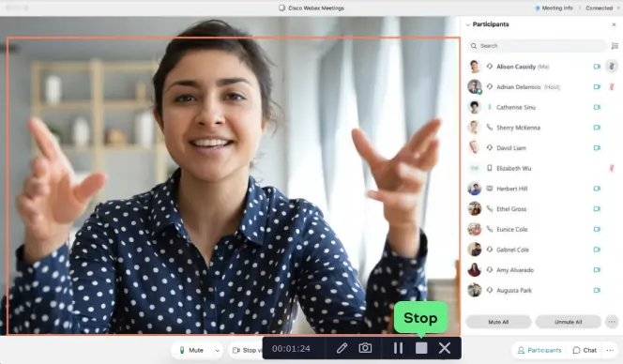Select participant name Amy Alvarado
This screenshot has width=623, height=364.
(515, 270)
